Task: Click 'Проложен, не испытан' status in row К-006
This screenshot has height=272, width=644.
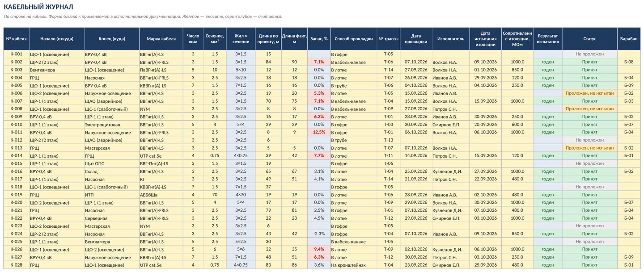Action: coord(590,93)
